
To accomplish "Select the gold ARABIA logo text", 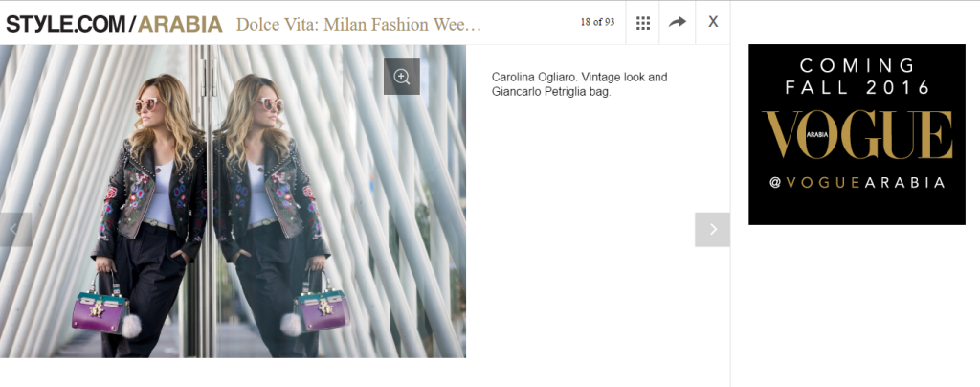I will [x=180, y=24].
